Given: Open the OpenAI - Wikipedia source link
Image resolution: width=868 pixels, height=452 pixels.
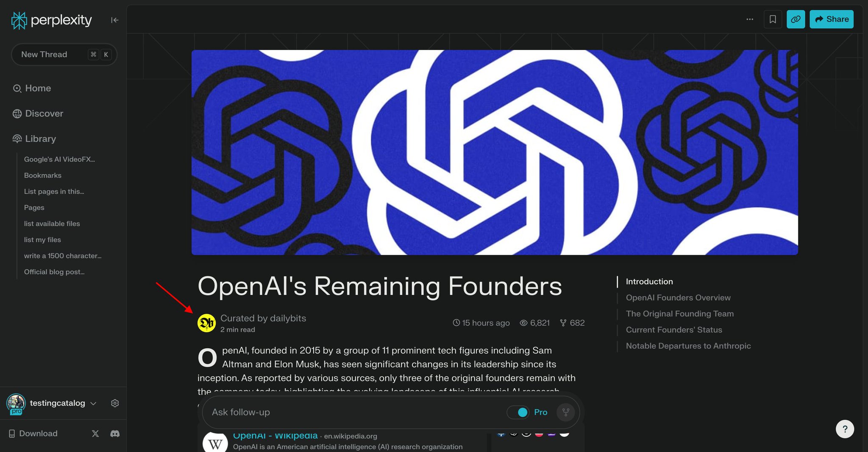Looking at the screenshot, I should [x=275, y=435].
